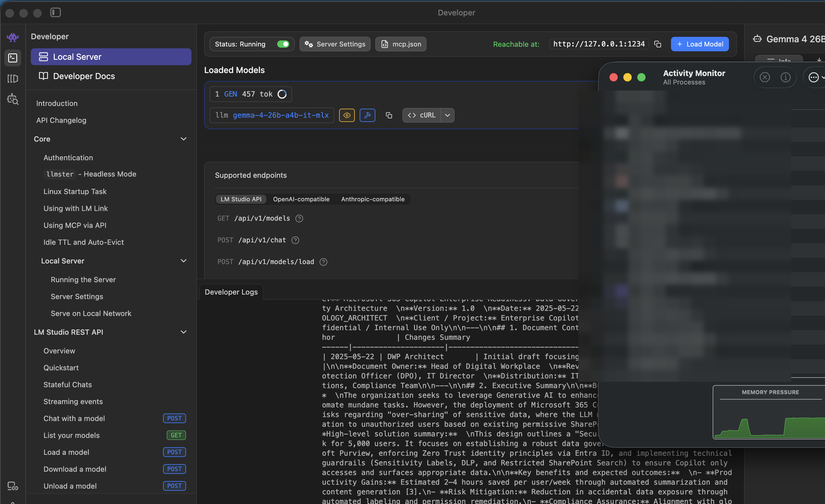Open REST API Overview page
This screenshot has width=825, height=504.
pyautogui.click(x=59, y=351)
